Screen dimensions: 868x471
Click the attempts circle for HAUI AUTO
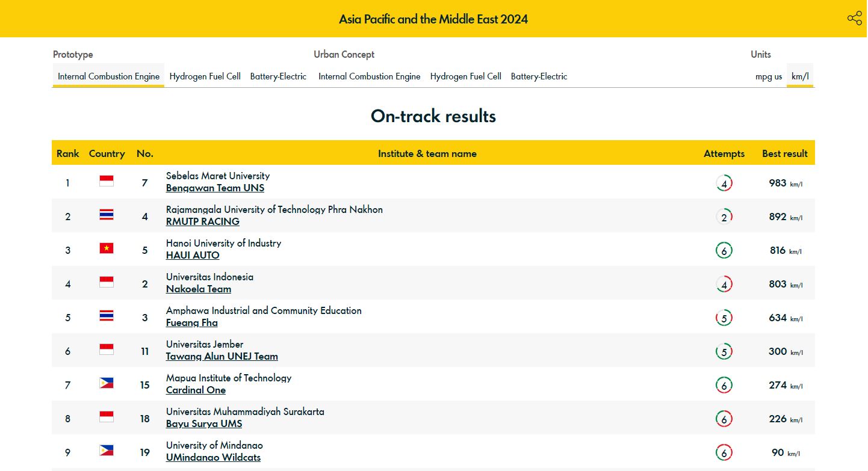(724, 251)
